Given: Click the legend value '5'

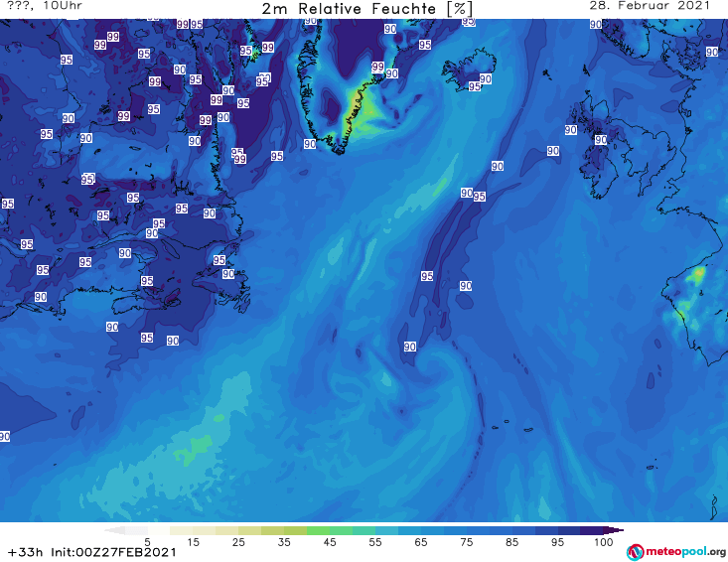Looking at the screenshot, I should point(147,542).
